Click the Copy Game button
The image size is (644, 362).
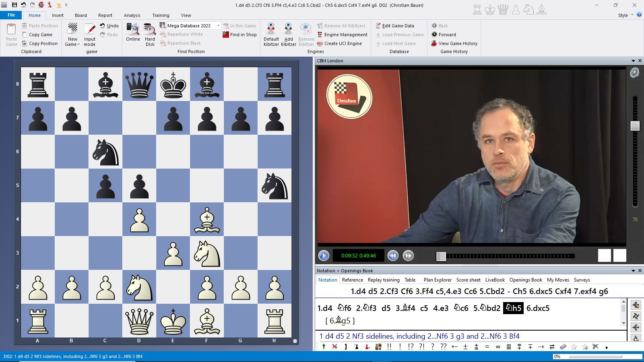[40, 35]
